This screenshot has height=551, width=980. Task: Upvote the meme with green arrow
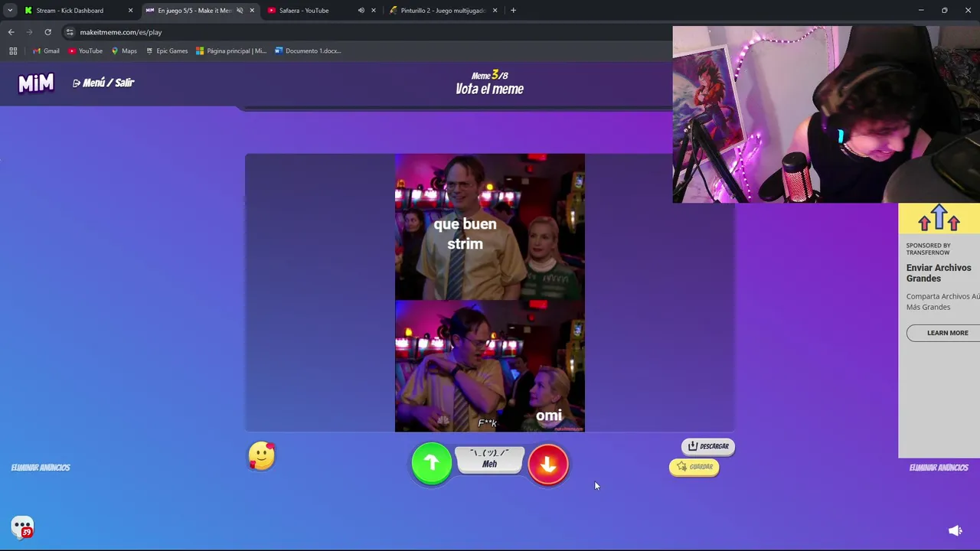(431, 463)
